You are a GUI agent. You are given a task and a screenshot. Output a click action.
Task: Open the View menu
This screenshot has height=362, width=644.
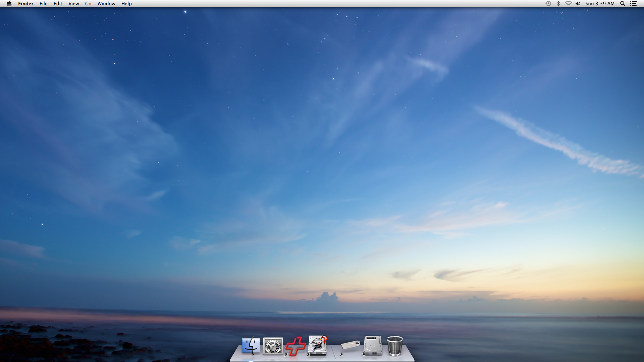pyautogui.click(x=73, y=4)
